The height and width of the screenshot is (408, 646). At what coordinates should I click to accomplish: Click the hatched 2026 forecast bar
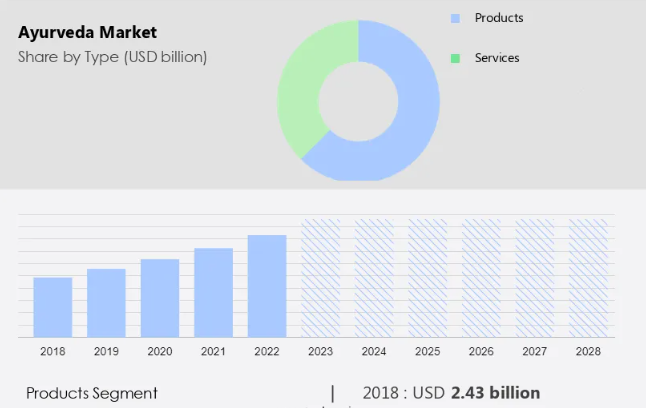pyautogui.click(x=481, y=278)
